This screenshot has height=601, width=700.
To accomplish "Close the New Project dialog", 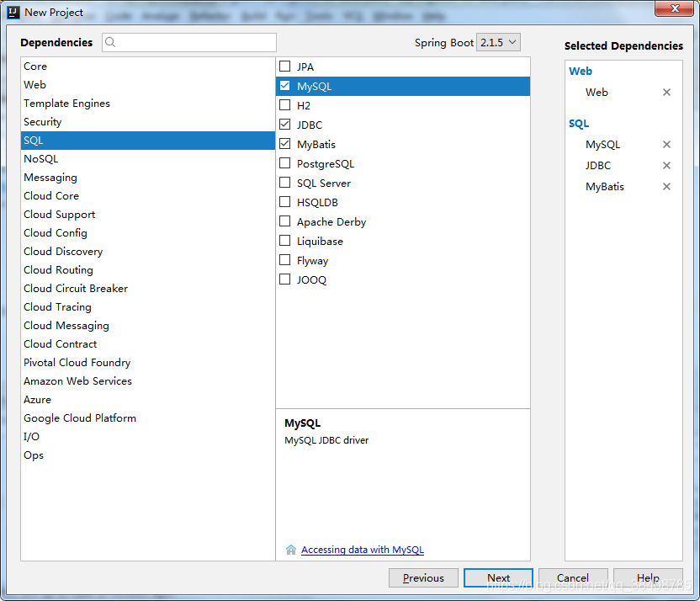I will click(675, 8).
